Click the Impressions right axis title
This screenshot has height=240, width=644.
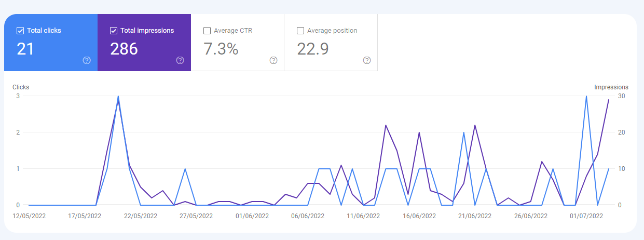click(x=611, y=87)
